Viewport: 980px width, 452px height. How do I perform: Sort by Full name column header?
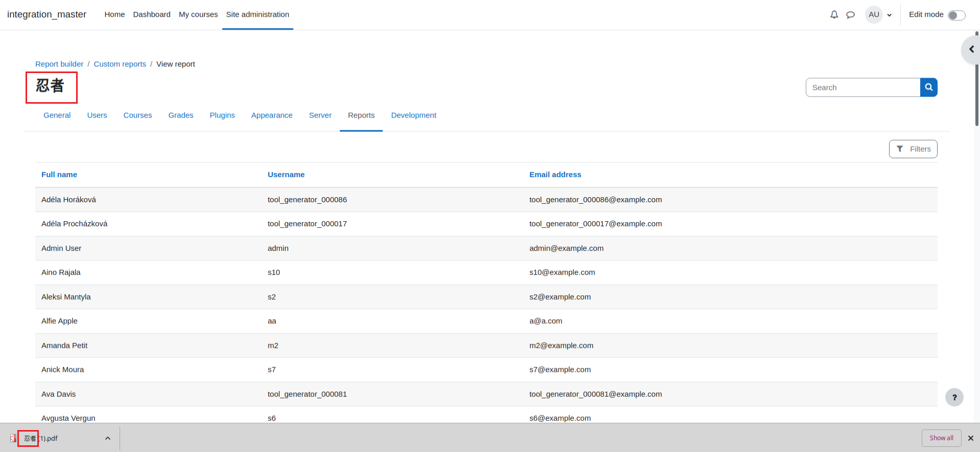click(59, 175)
